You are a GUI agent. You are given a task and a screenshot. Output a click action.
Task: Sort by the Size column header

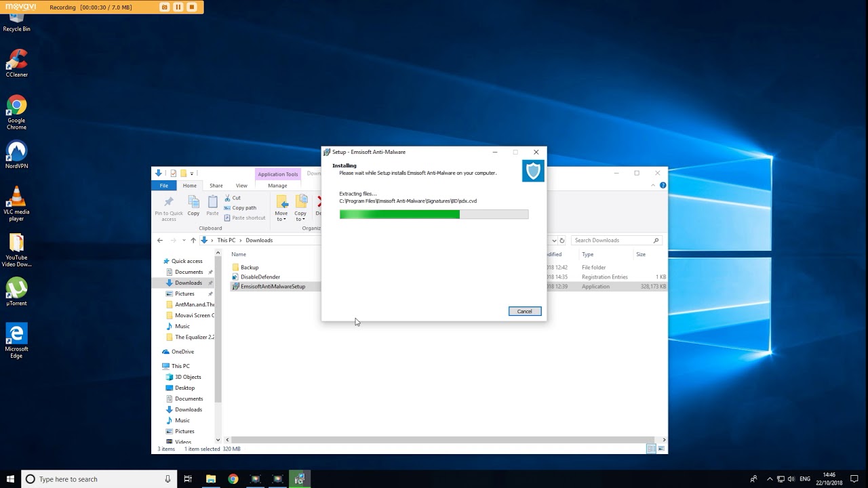click(641, 254)
